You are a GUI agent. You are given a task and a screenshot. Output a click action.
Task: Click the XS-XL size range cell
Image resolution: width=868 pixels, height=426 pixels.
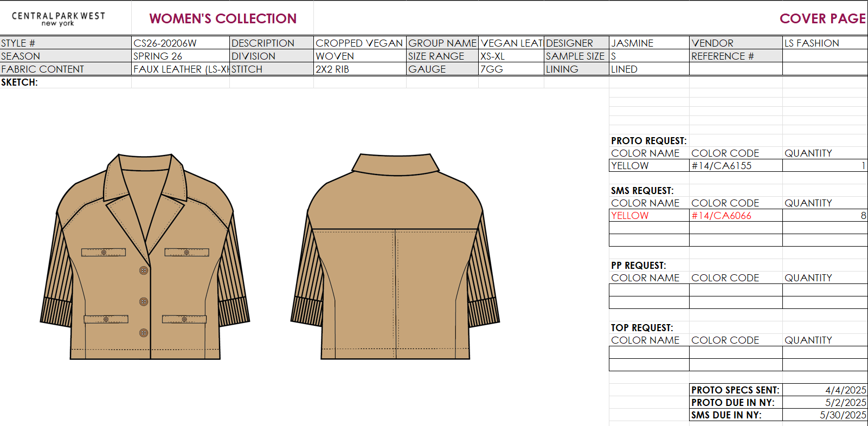[x=511, y=56]
